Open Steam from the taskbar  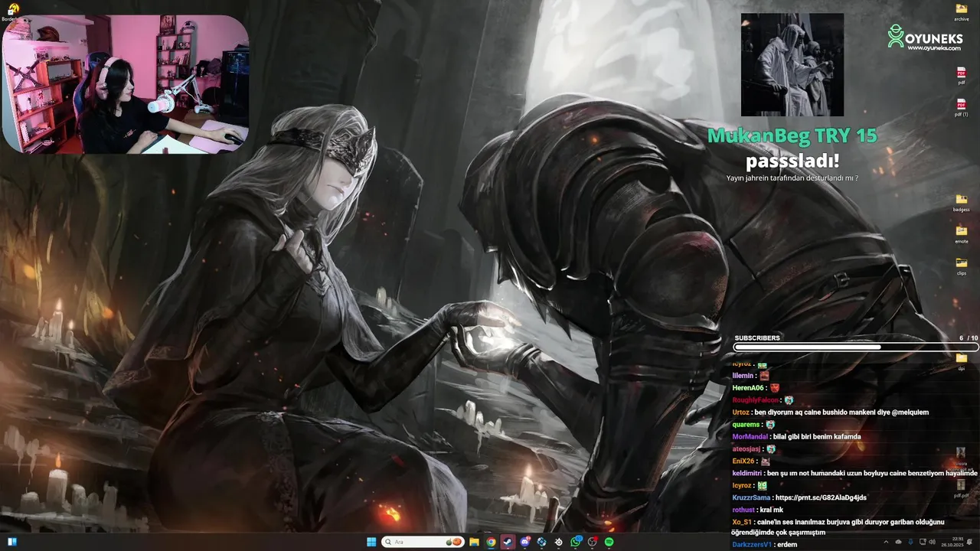[508, 542]
